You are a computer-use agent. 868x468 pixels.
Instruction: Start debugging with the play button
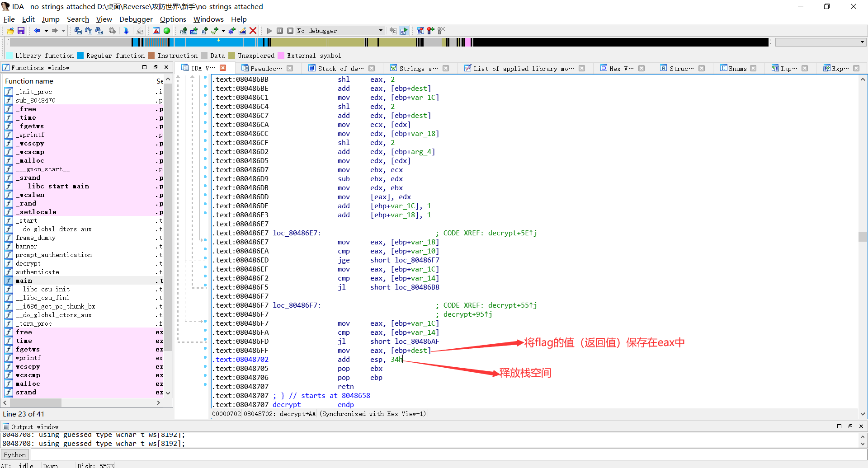coord(269,31)
